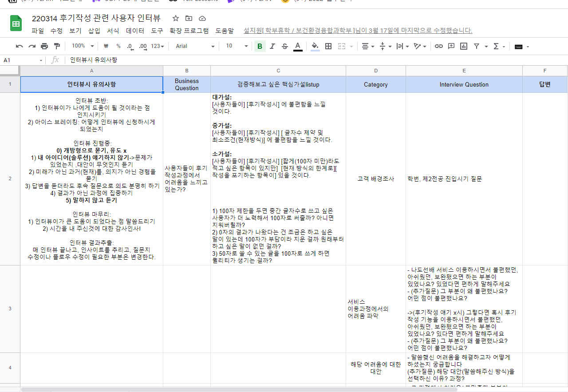This screenshot has height=392, width=568.
Task: Select the paint format tool
Action: pos(57,46)
